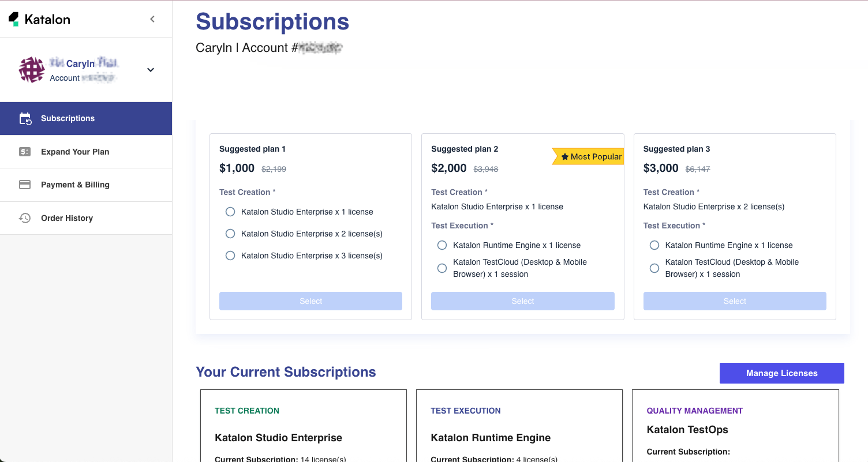This screenshot has height=462, width=868.
Task: Click the Payment & Billing card icon
Action: click(25, 185)
